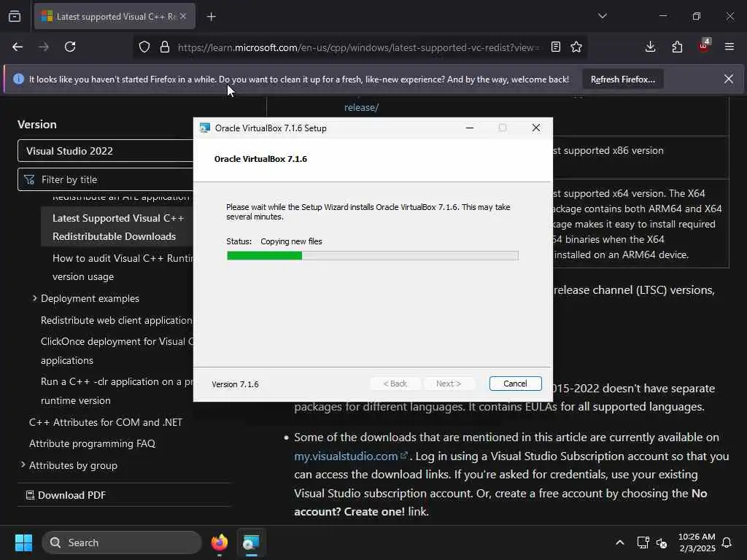Open the Firefox View icon in the tab strip

click(x=15, y=16)
